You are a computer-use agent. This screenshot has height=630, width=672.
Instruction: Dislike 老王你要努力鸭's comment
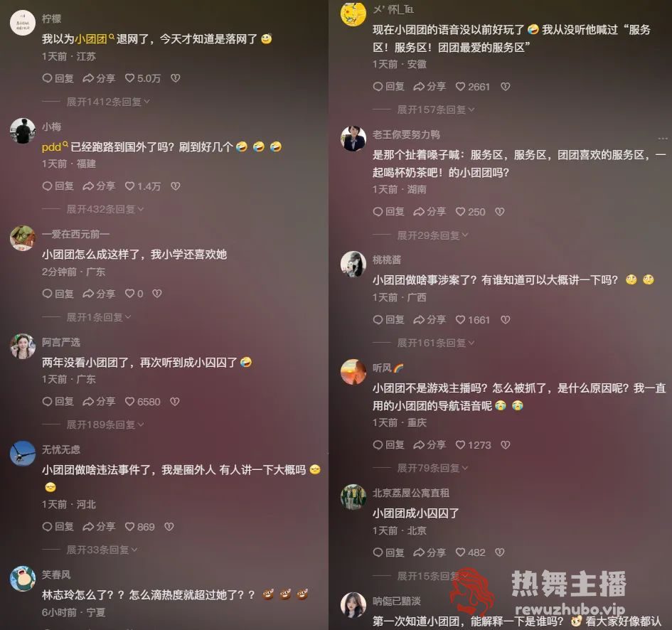pyautogui.click(x=500, y=212)
